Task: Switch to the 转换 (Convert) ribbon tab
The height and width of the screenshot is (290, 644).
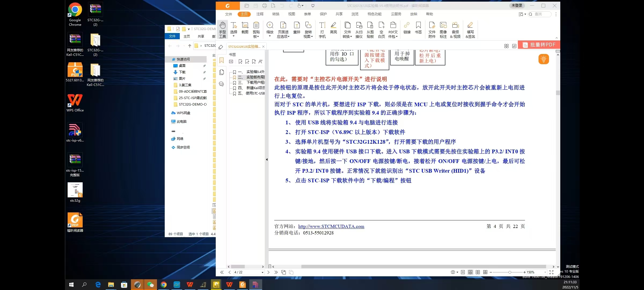Action: (x=276, y=14)
